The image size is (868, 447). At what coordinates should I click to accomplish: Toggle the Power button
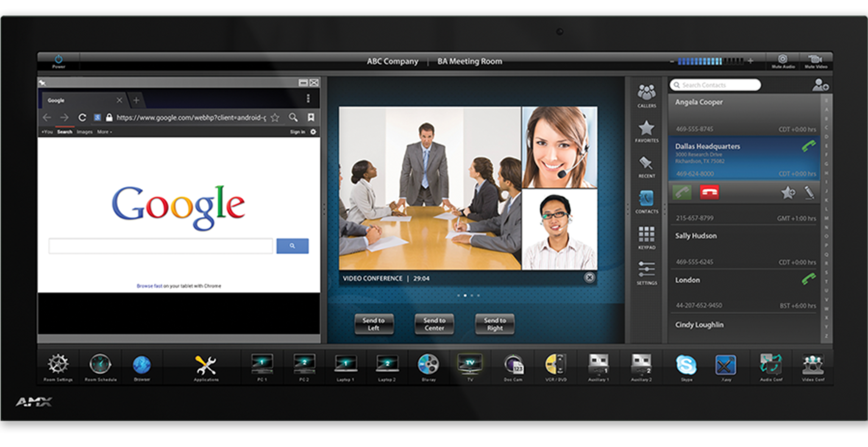[58, 61]
